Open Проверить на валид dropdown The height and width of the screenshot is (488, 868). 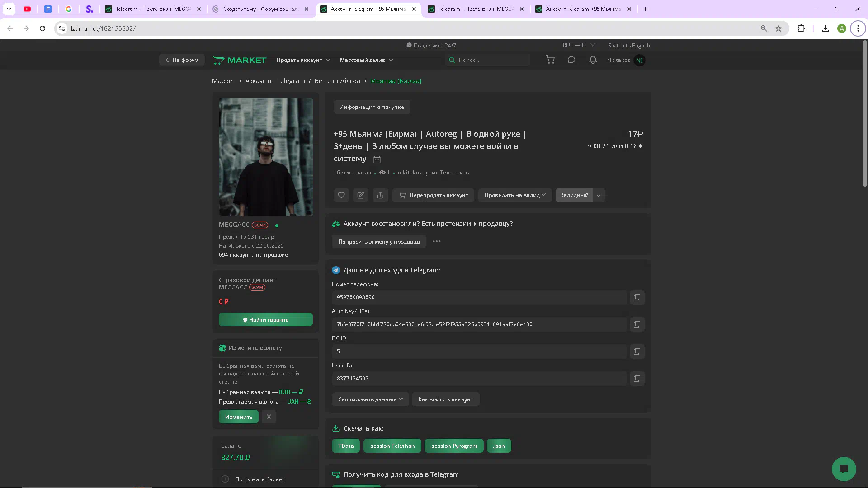point(515,195)
